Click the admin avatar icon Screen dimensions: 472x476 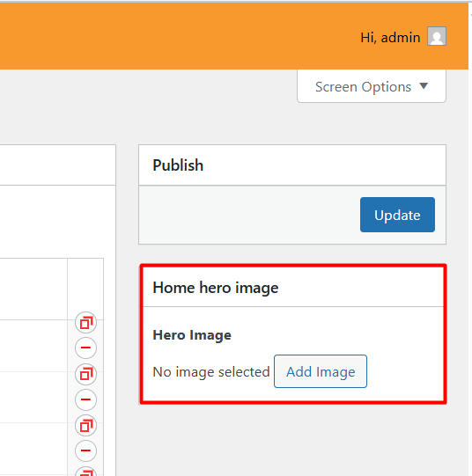point(437,36)
